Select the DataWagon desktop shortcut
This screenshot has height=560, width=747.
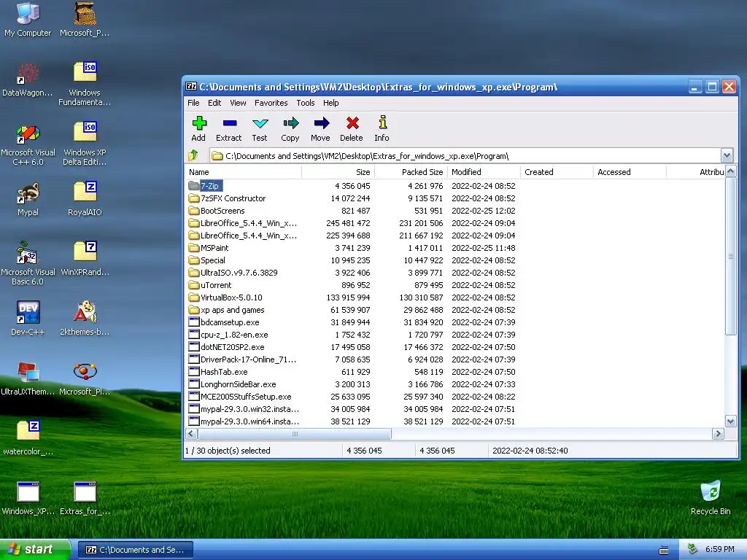28,79
